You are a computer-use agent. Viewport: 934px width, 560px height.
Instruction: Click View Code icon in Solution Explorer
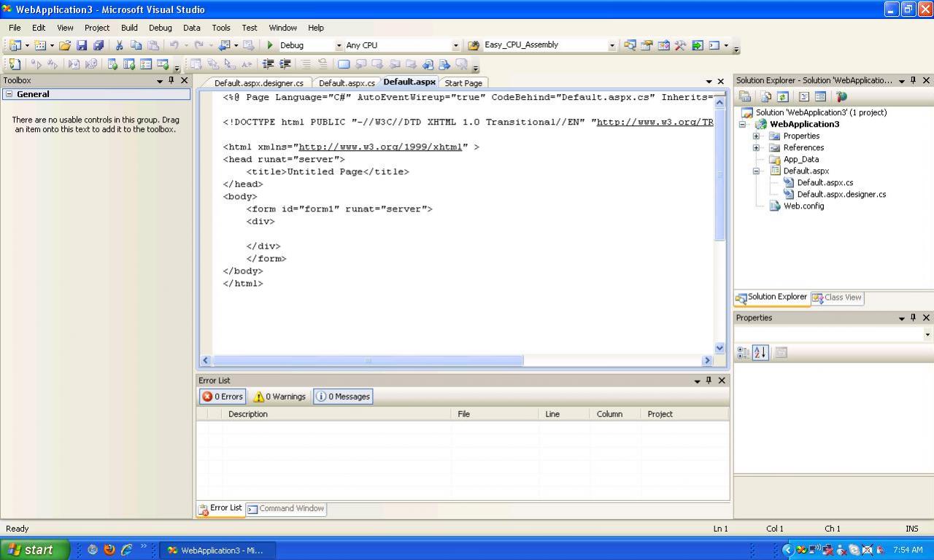[803, 96]
